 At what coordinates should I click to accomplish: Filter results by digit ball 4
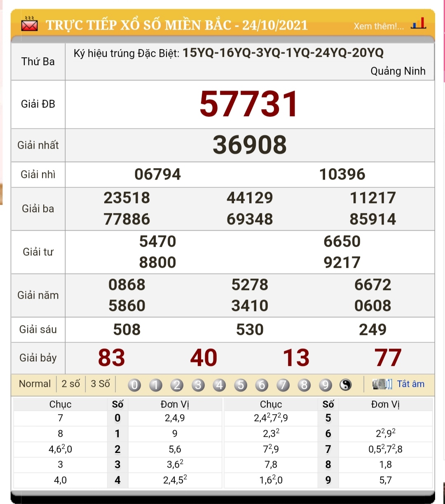click(219, 385)
